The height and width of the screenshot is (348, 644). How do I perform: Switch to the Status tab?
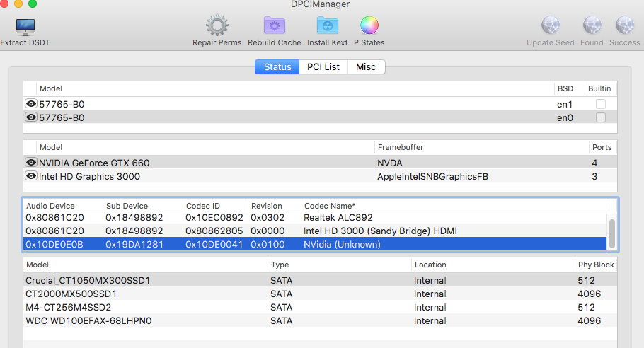[277, 67]
